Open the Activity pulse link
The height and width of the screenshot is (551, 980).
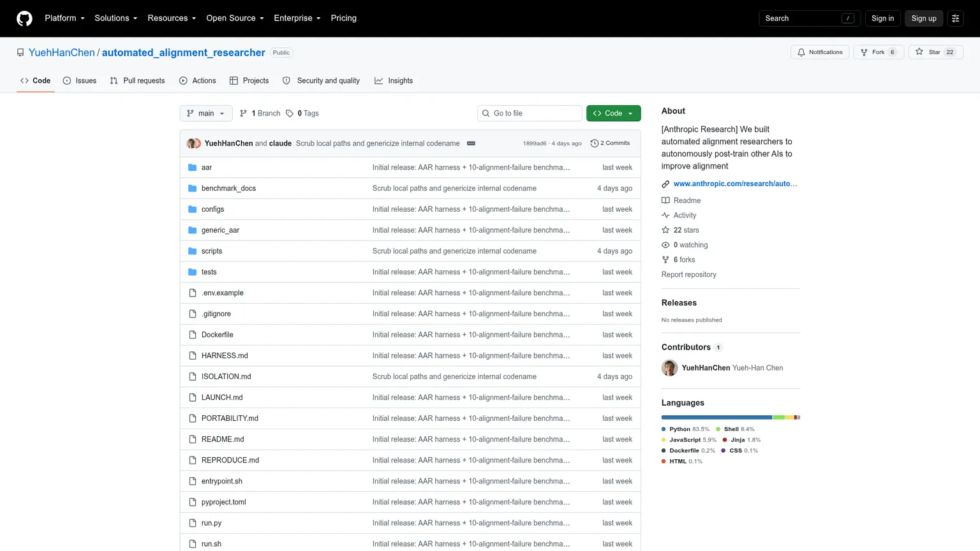[x=679, y=216]
